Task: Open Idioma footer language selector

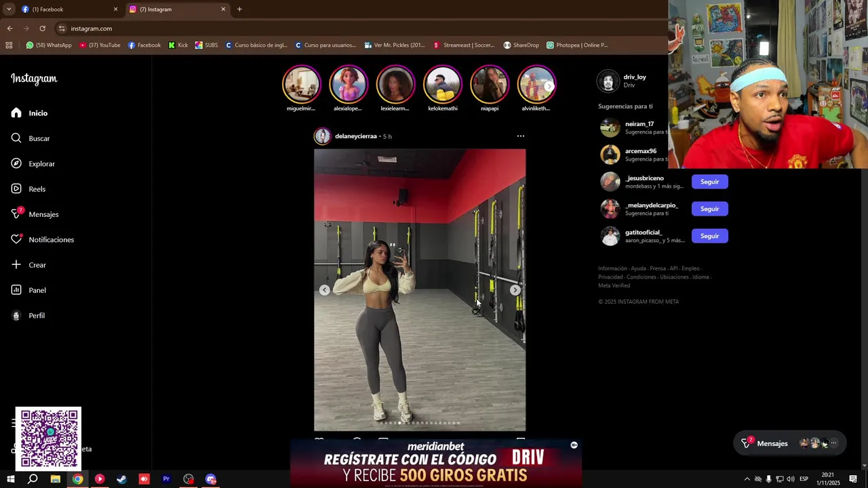Action: click(x=701, y=277)
